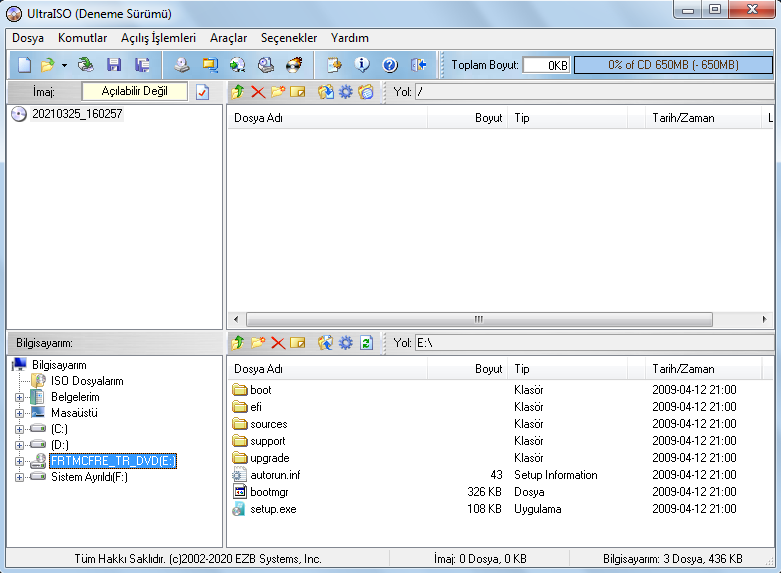The image size is (781, 573).
Task: Select the 20210325_160257 image root node
Action: pyautogui.click(x=77, y=114)
